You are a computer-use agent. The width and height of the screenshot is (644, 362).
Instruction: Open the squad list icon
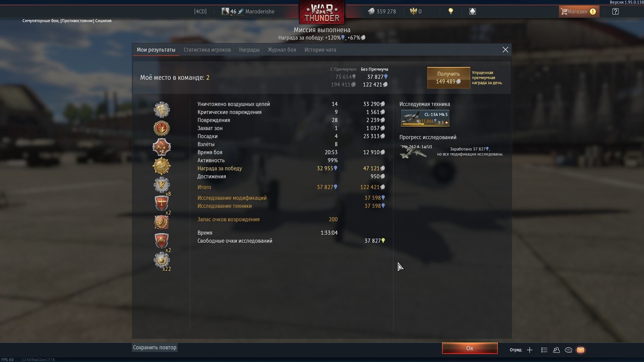[x=544, y=350]
